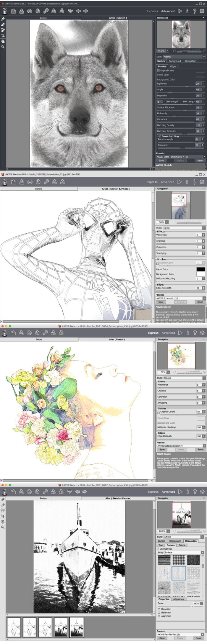
Task: Click Save preset in the Spider-Man window
Action: [161, 302]
